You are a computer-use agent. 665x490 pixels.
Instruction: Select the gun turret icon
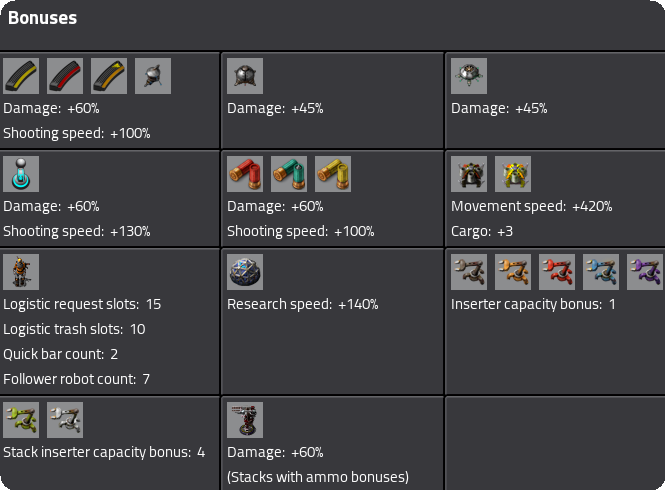point(245,420)
